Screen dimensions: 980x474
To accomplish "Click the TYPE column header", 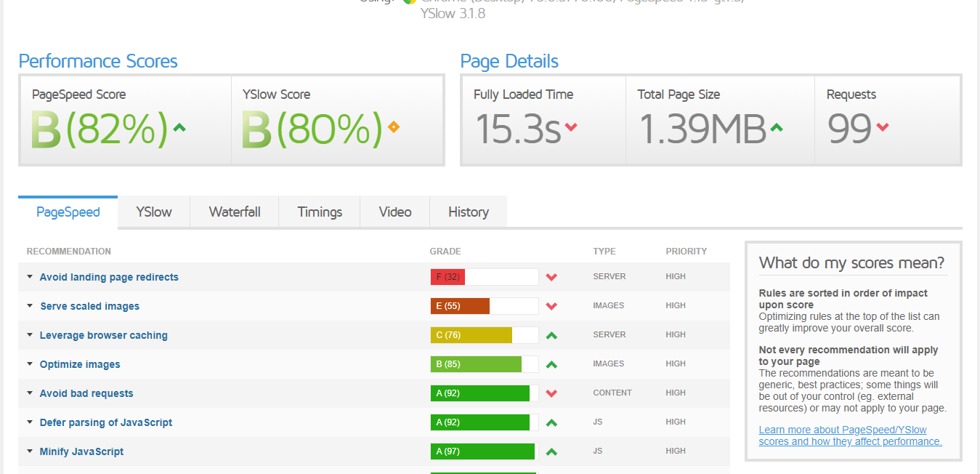I will (604, 252).
